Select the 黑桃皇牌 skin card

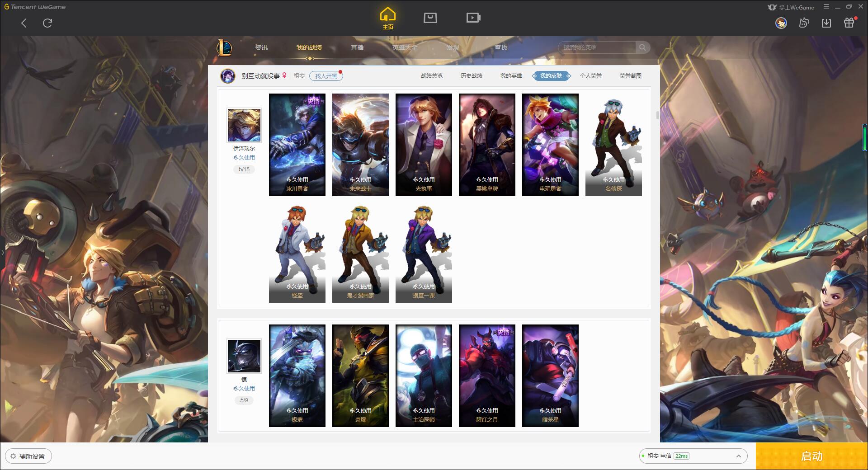(487, 145)
